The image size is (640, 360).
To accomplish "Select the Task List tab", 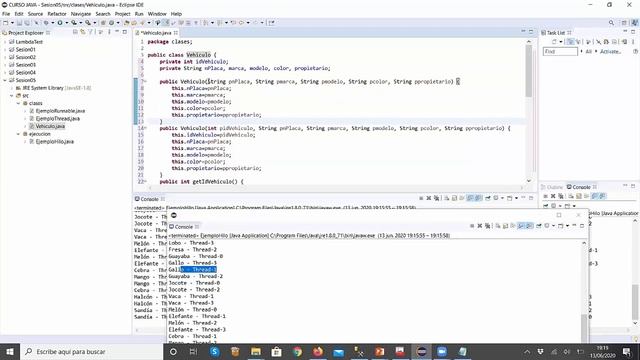I will (556, 33).
